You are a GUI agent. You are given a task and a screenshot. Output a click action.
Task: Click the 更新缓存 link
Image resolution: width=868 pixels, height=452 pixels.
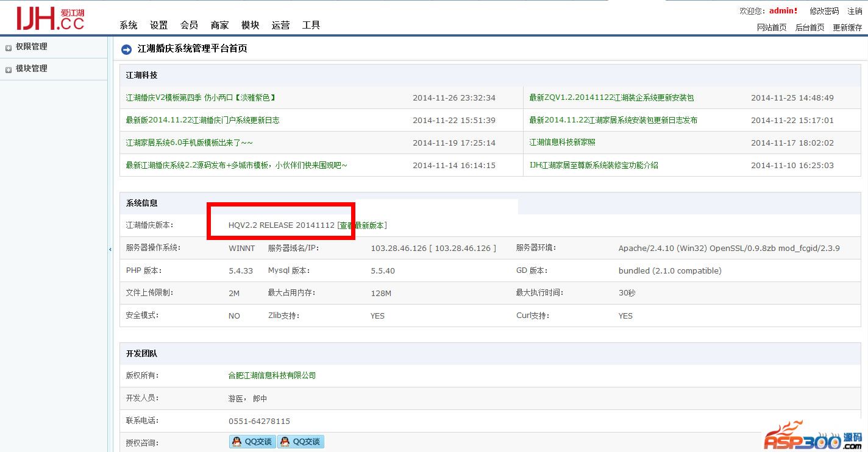pyautogui.click(x=847, y=27)
